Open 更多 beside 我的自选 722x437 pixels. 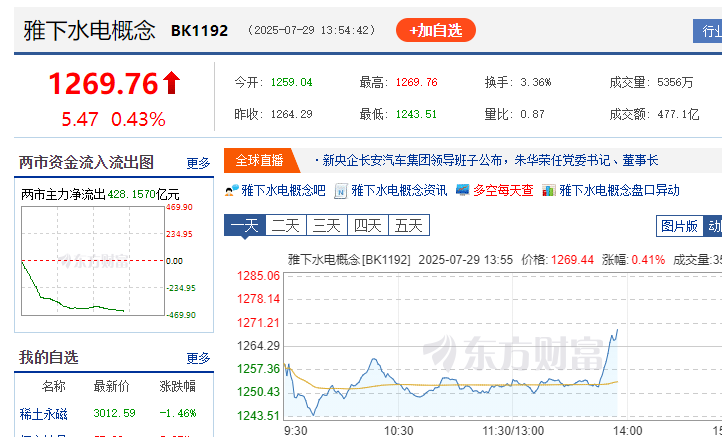tap(198, 358)
